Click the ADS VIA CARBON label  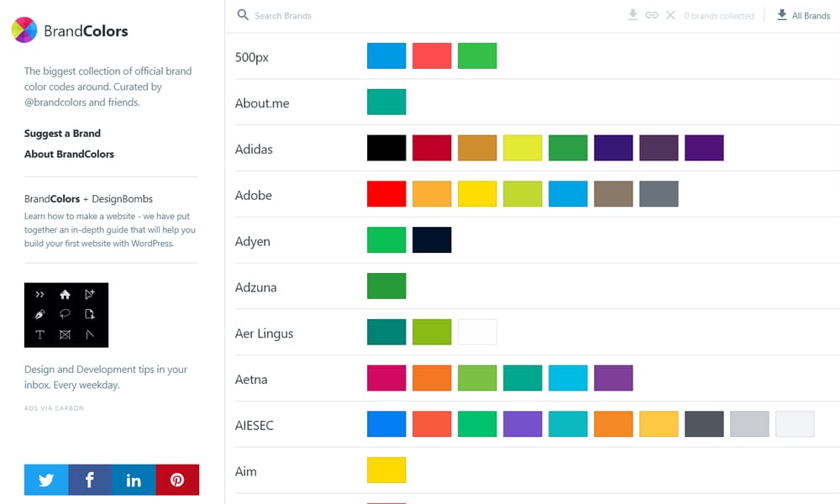coord(54,407)
